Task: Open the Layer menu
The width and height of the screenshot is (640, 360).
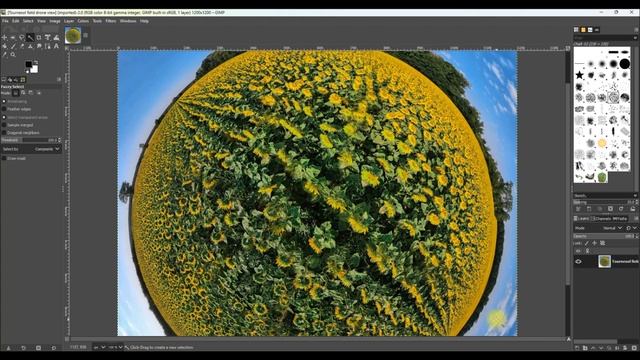Action: coord(69,21)
